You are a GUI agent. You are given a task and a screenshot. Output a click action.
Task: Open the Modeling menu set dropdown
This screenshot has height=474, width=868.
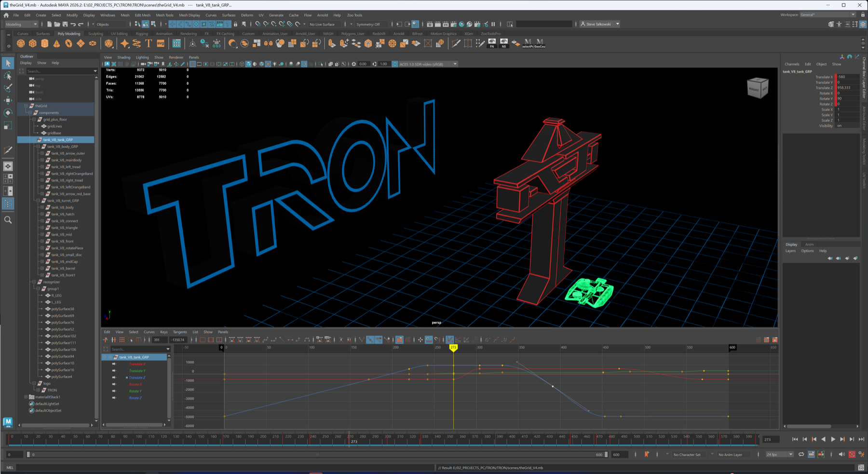coord(21,24)
